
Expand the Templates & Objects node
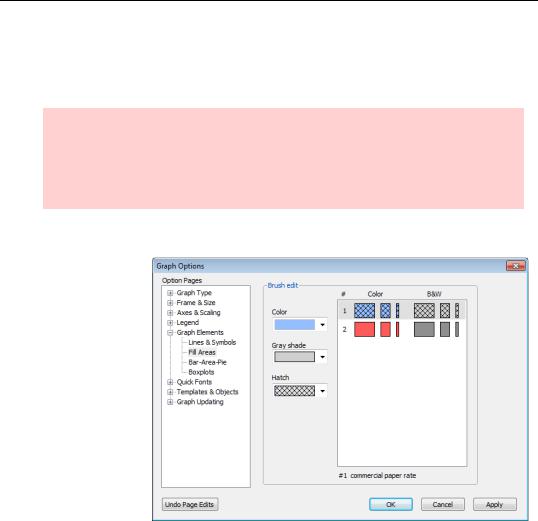tap(170, 392)
